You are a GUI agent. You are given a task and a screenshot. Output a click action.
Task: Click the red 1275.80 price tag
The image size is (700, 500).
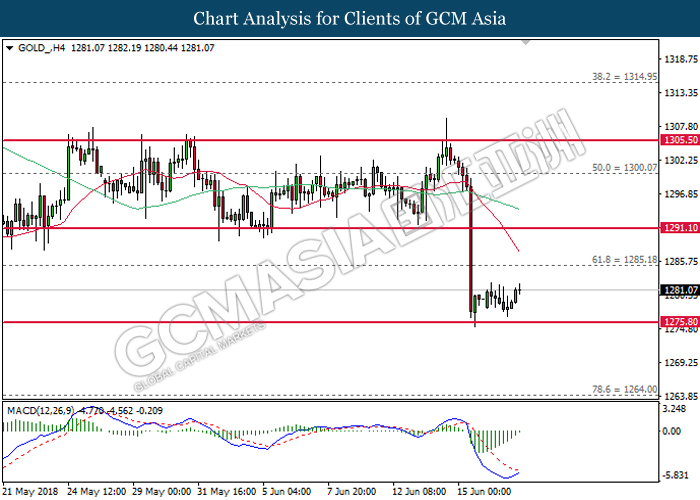680,321
